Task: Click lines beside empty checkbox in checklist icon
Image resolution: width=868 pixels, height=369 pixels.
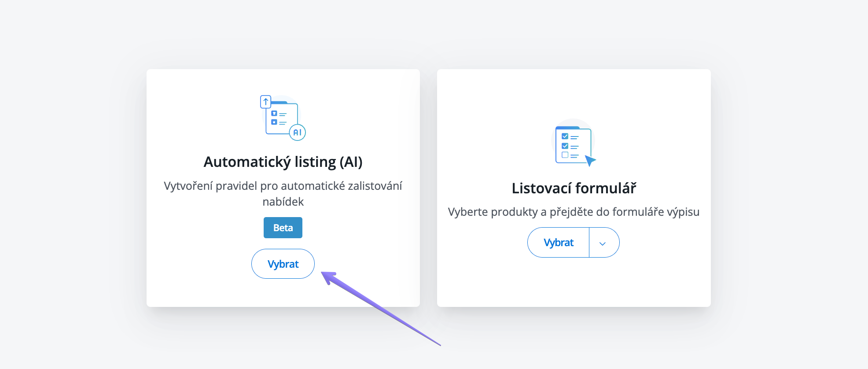Action: (574, 155)
